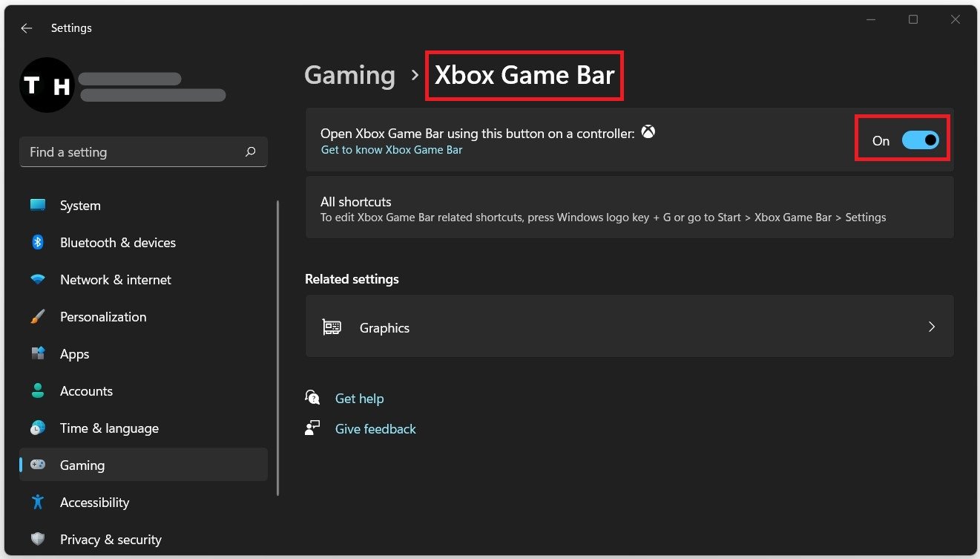Click the Personalization paintbrush icon
The height and width of the screenshot is (559, 980).
pos(38,317)
